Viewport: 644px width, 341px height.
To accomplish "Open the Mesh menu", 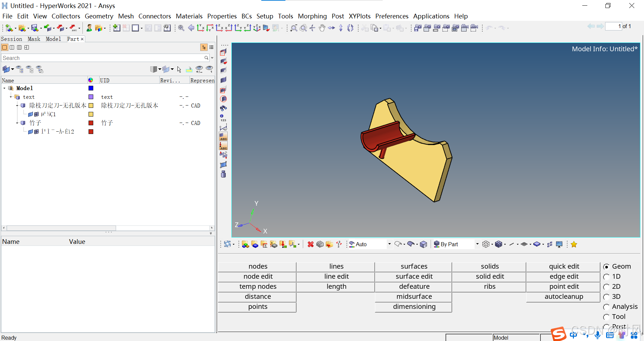I will tap(126, 16).
